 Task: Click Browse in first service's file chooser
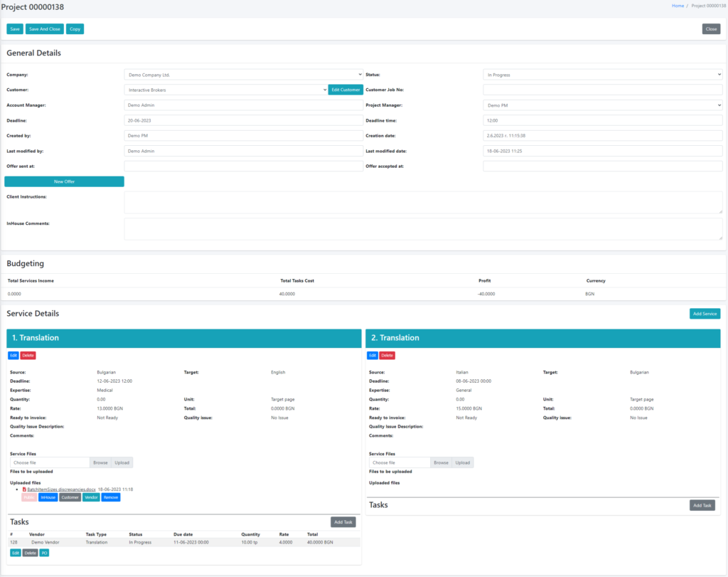click(100, 462)
